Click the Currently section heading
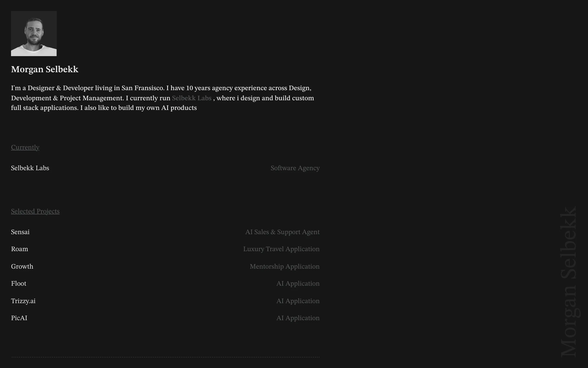Screen dimensions: 588x368 coord(25,147)
